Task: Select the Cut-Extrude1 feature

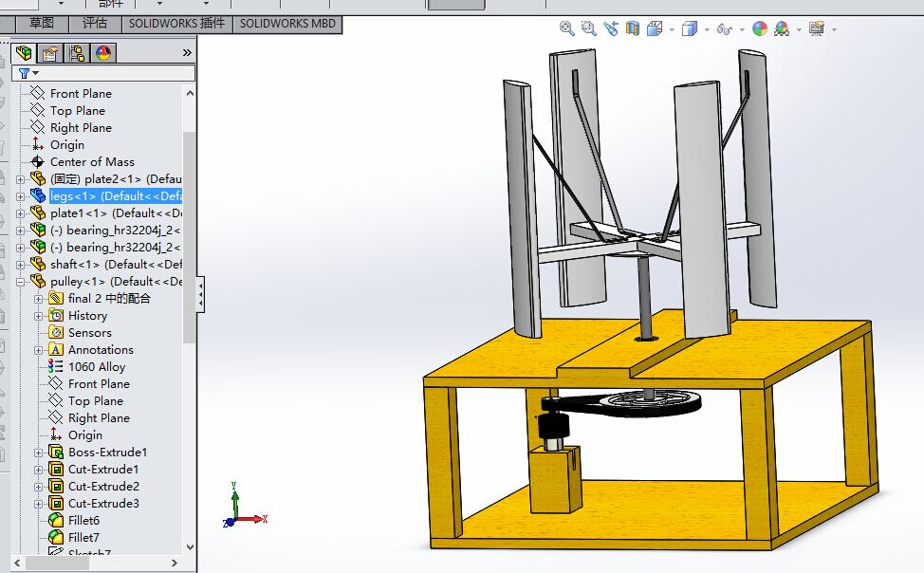Action: point(103,470)
